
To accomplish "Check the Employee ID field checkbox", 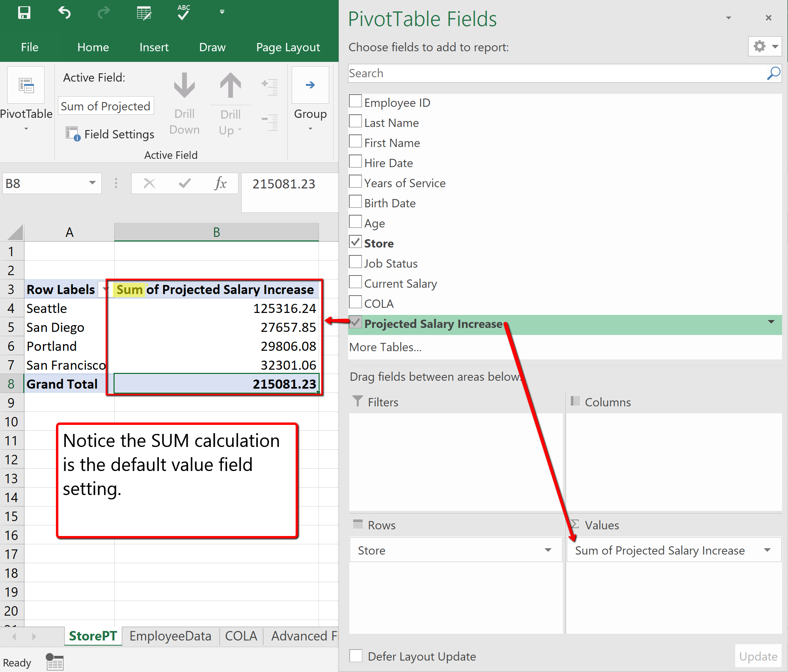I will coord(356,101).
